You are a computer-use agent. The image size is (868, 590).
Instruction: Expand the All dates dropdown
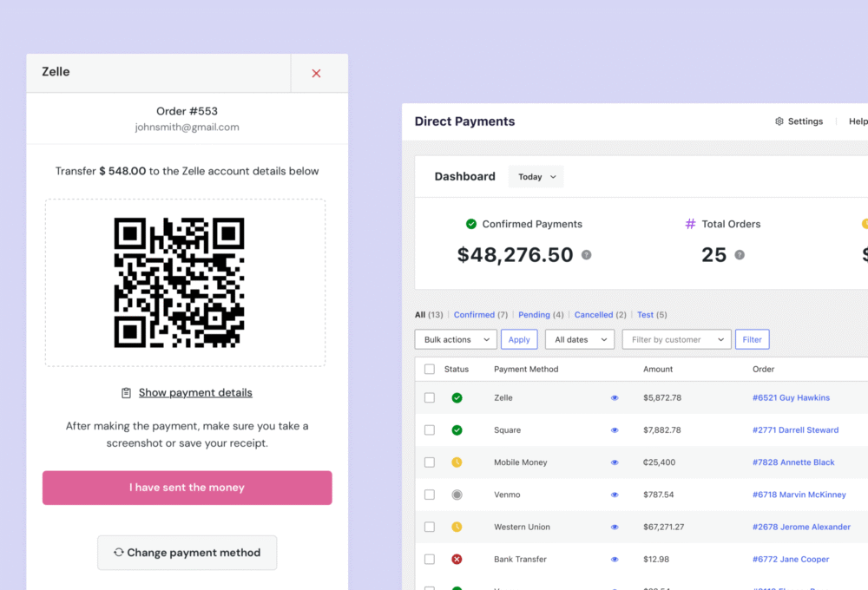coord(579,339)
